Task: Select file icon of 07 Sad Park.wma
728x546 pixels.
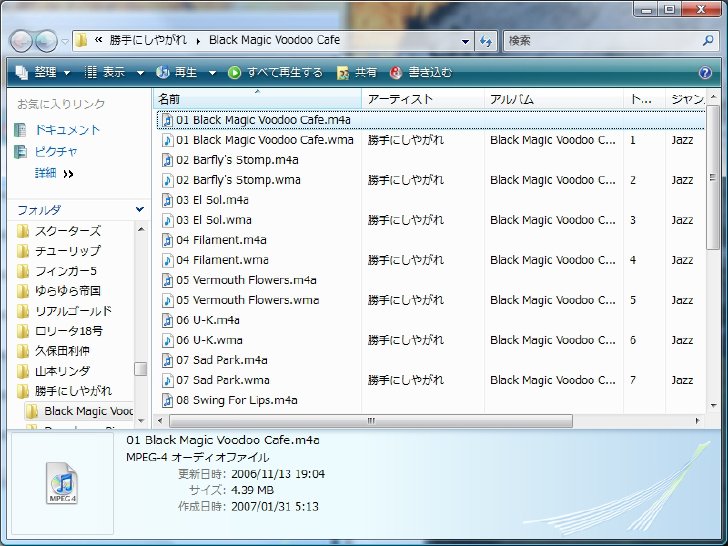Action: [x=167, y=380]
